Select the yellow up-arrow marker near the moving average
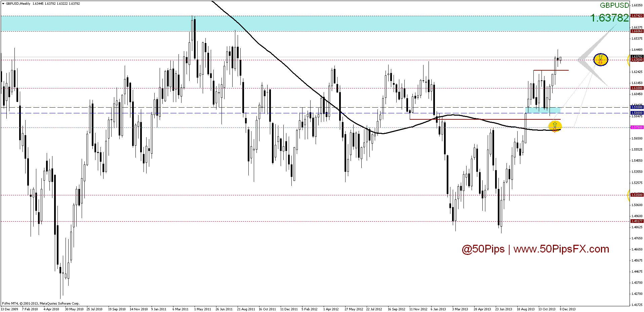Image resolution: width=644 pixels, height=312 pixels. pos(555,126)
